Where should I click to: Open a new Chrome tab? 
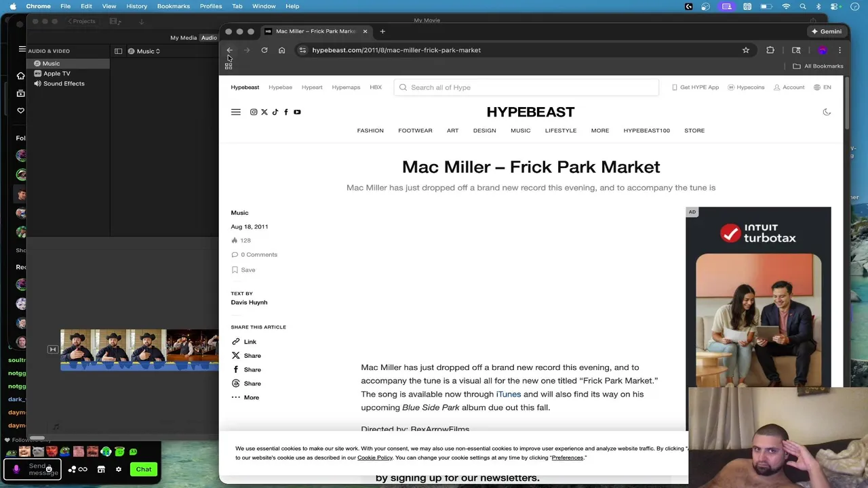pyautogui.click(x=382, y=31)
